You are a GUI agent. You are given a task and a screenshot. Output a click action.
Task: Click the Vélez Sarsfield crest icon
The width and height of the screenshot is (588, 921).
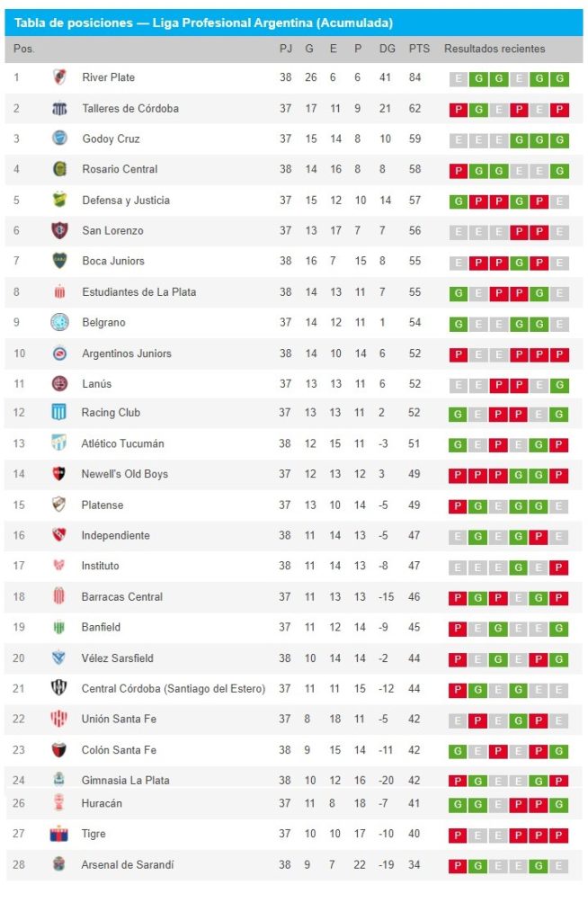coord(58,657)
